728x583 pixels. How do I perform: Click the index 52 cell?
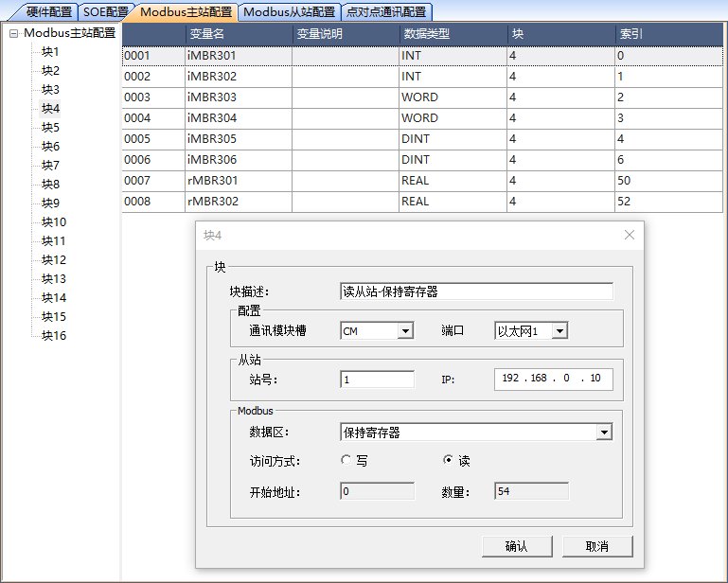(669, 202)
